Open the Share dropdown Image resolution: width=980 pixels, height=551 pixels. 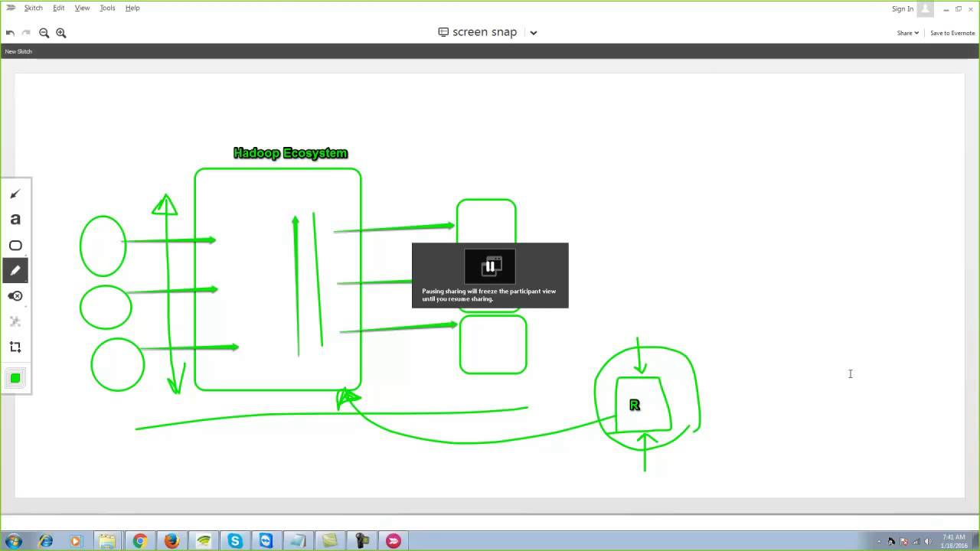[x=908, y=33]
